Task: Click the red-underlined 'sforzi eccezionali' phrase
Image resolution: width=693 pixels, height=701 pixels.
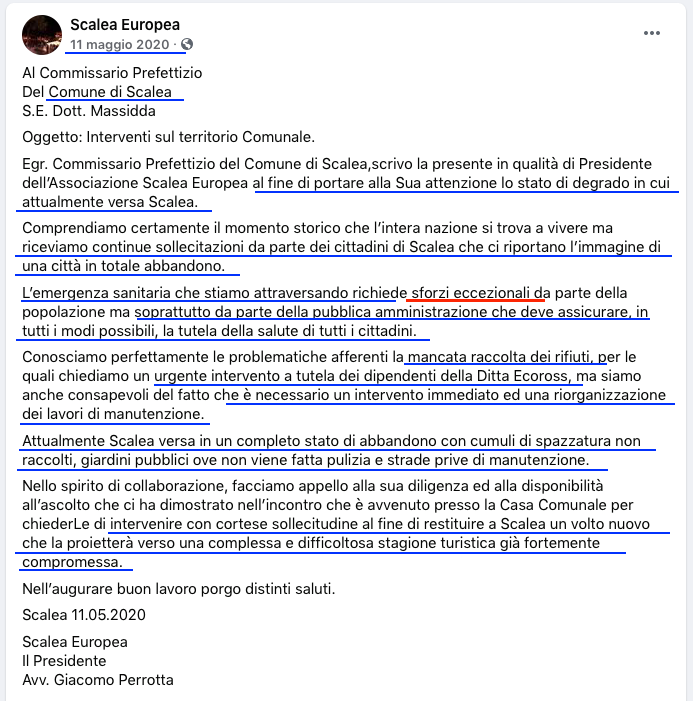Action: [x=470, y=293]
